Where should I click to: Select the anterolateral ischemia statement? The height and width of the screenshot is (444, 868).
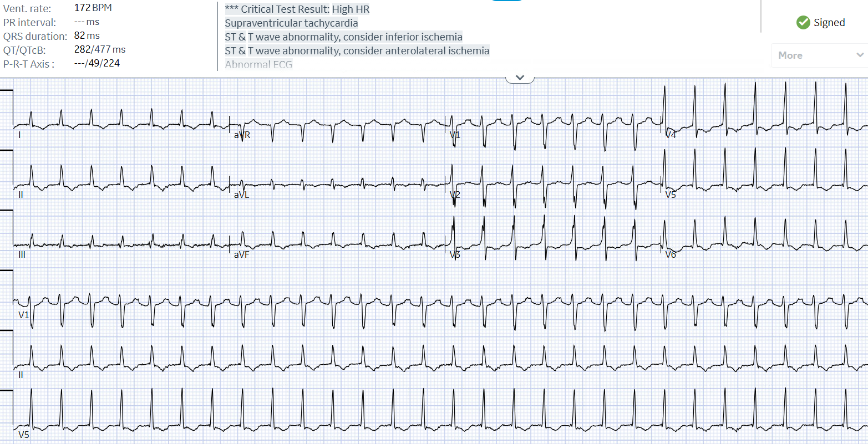357,51
